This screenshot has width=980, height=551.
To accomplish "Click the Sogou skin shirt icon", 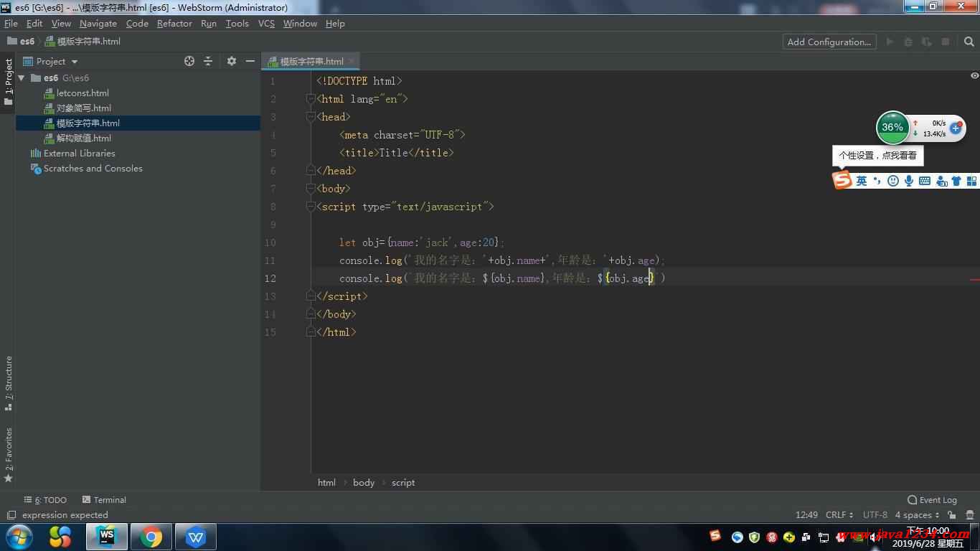I will coord(956,181).
